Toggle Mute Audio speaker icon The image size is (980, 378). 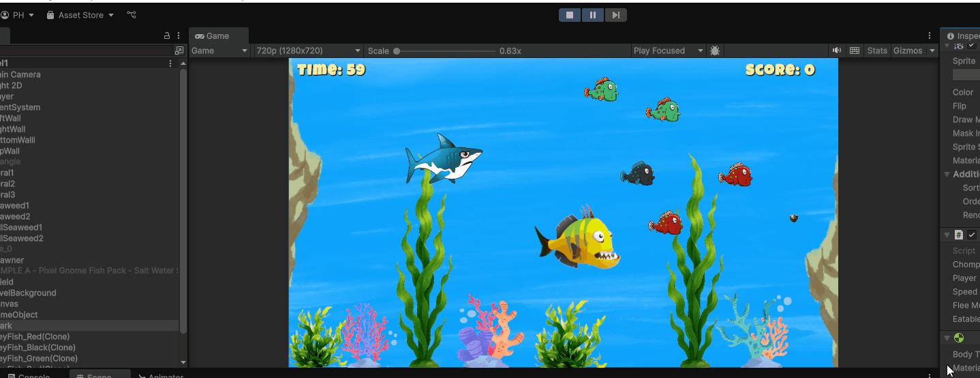tap(837, 50)
